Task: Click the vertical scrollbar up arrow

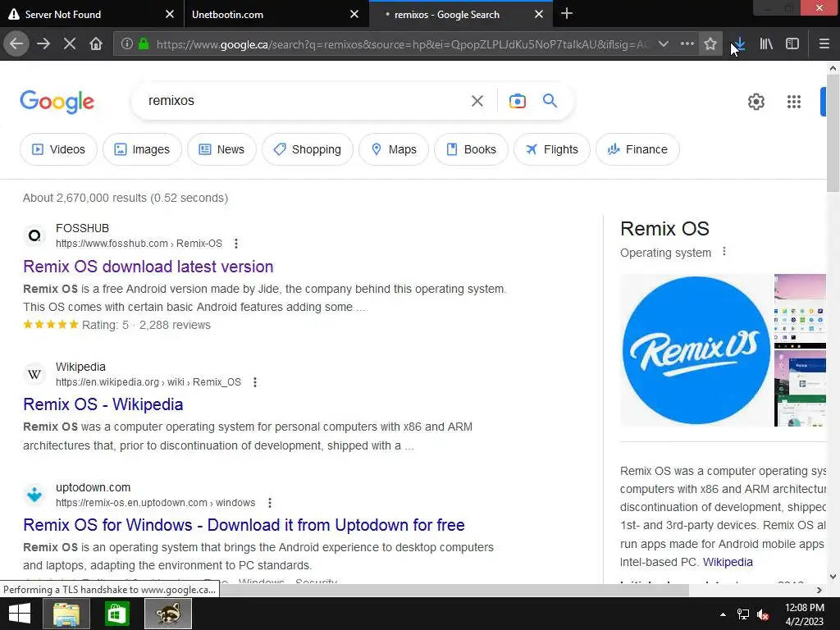Action: [833, 68]
